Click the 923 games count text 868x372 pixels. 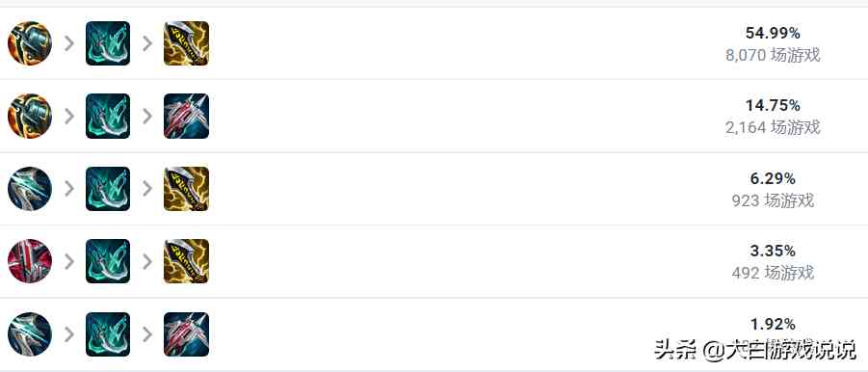(x=773, y=200)
